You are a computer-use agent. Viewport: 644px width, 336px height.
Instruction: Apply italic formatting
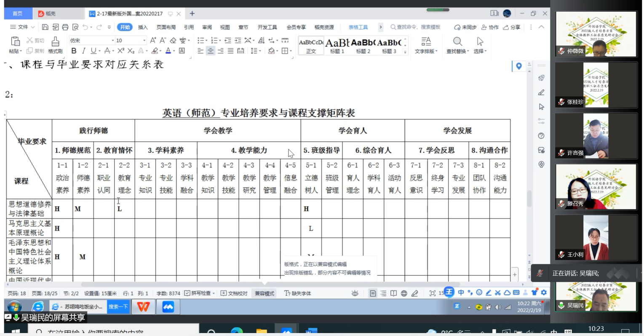83,51
